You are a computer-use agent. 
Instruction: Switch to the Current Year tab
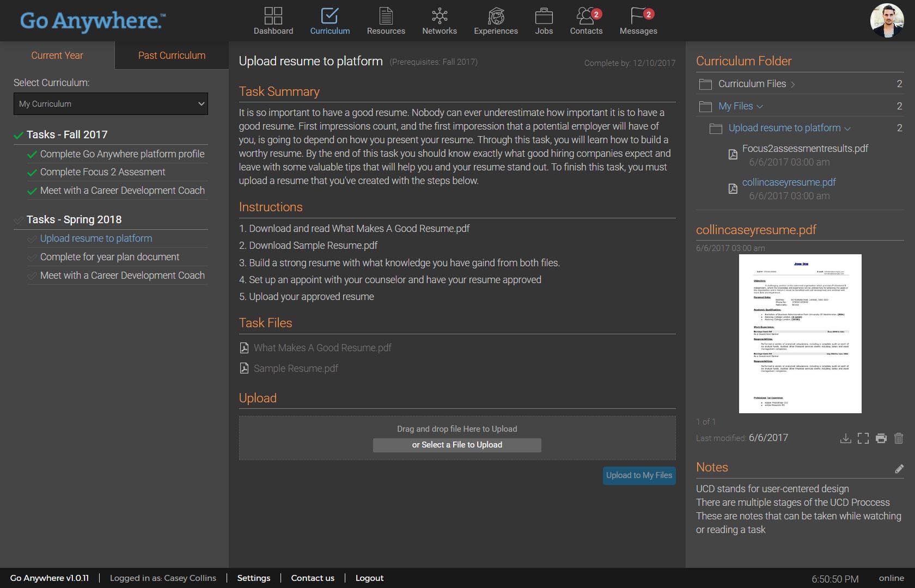coord(57,56)
